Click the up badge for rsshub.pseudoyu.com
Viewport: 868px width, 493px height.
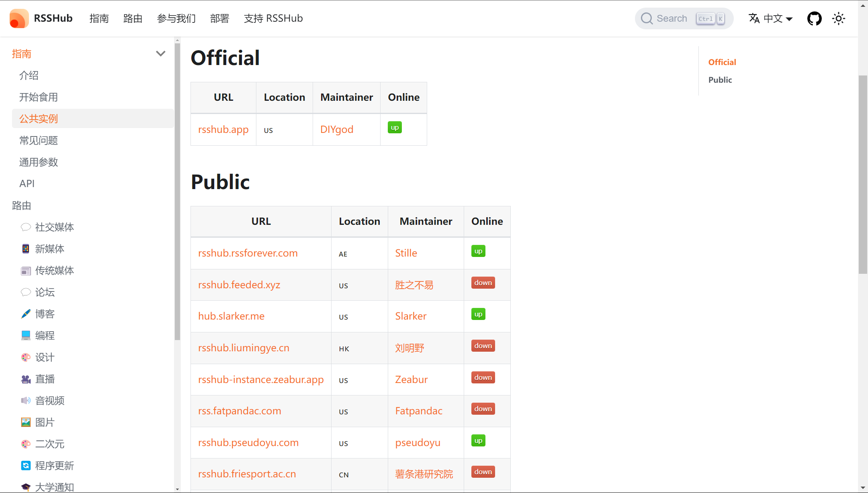[478, 441]
